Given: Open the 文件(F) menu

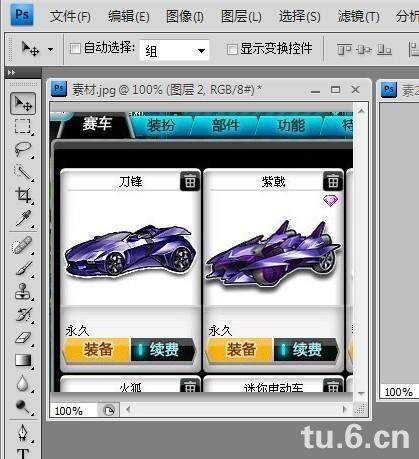Looking at the screenshot, I should 70,16.
